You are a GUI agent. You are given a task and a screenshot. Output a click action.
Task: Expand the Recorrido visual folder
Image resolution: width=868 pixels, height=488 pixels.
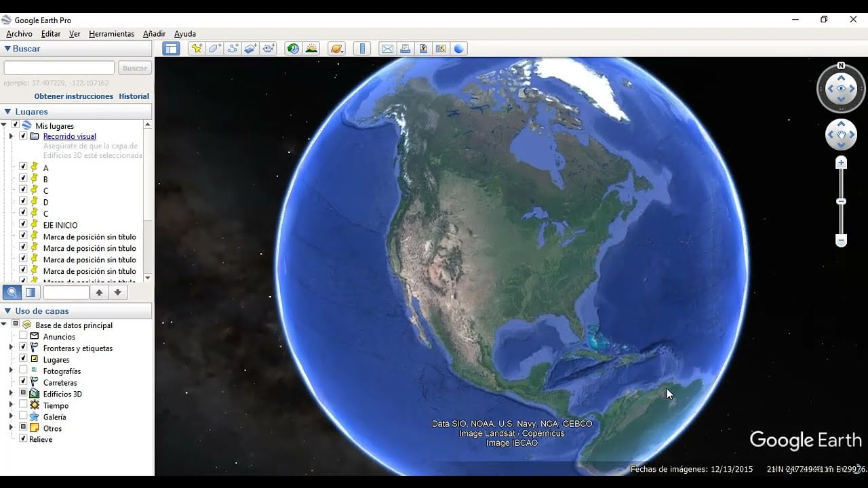point(11,136)
